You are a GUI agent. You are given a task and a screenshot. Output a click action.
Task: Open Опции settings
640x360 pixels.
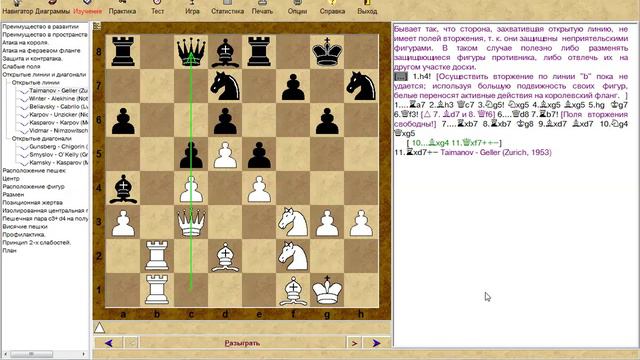(297, 8)
